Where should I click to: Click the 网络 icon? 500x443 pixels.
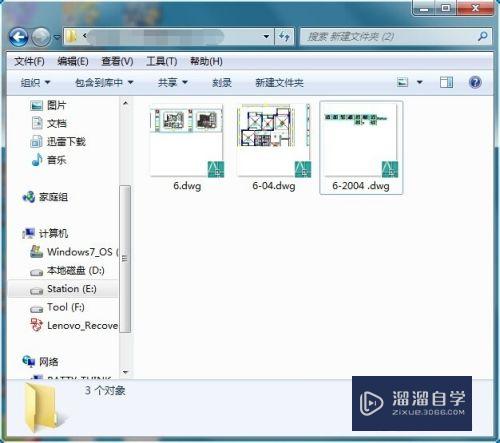[29, 361]
